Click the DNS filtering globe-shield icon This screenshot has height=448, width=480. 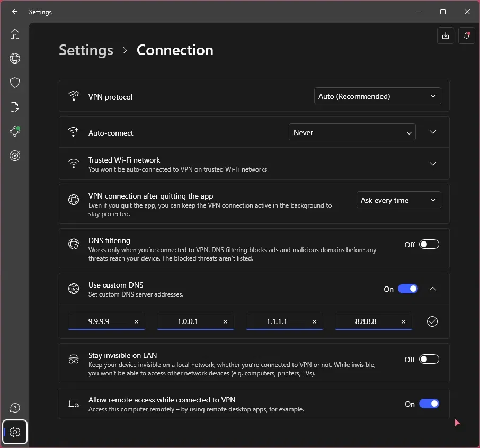tap(74, 244)
